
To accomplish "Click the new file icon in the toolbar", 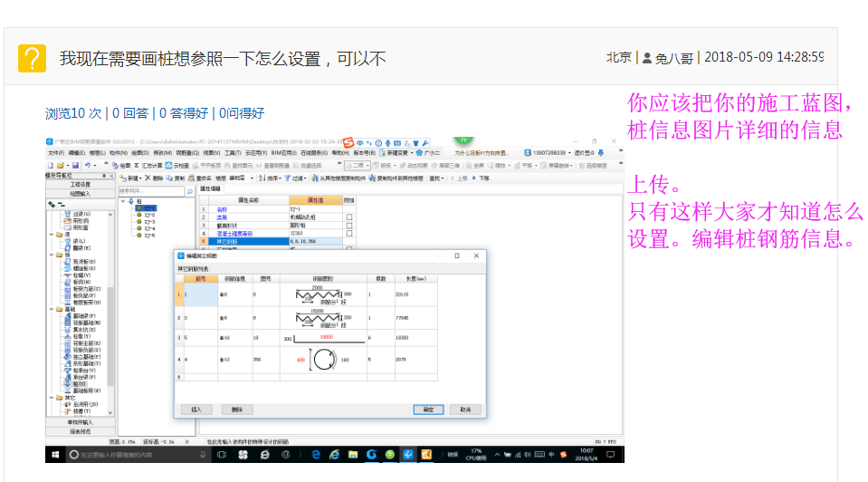I will 51,166.
